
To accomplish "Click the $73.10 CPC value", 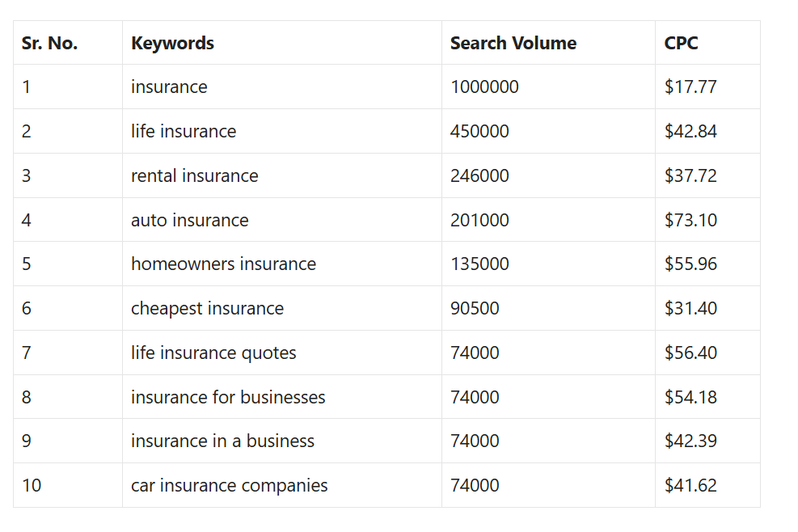I will [690, 220].
